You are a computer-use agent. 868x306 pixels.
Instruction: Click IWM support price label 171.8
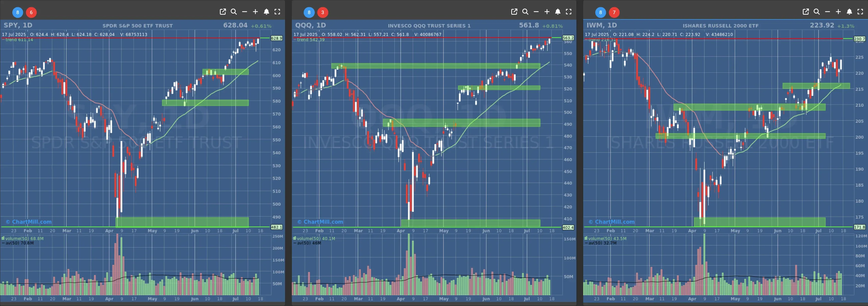pyautogui.click(x=860, y=227)
